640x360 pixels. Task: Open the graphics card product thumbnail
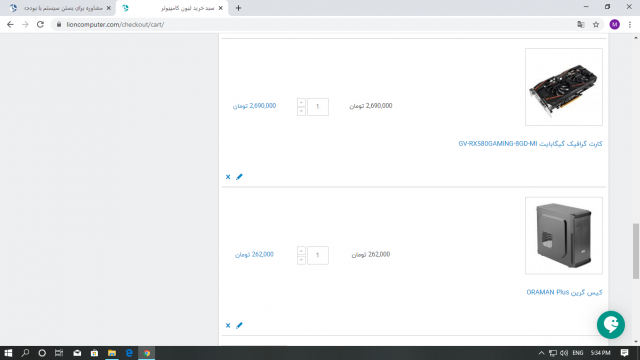[564, 87]
